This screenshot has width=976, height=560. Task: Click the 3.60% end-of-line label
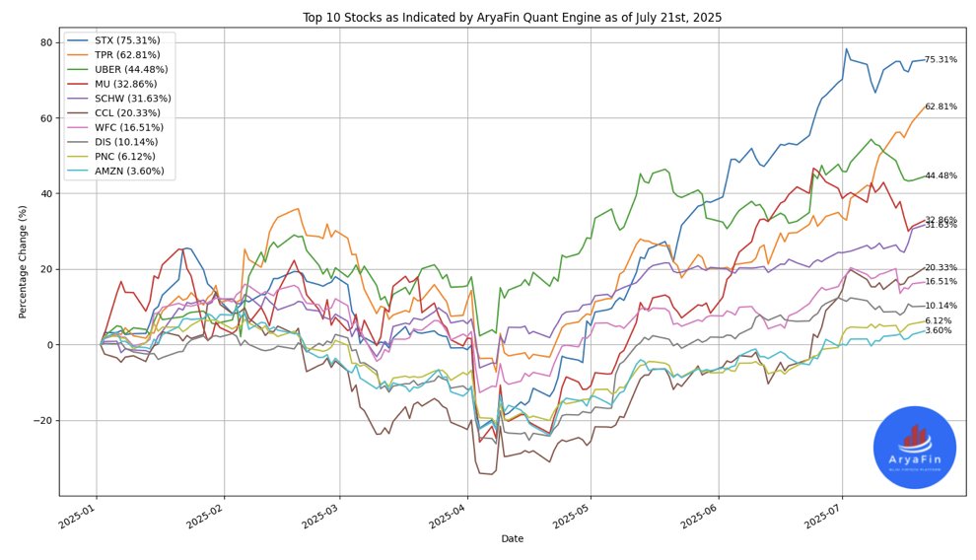[938, 330]
